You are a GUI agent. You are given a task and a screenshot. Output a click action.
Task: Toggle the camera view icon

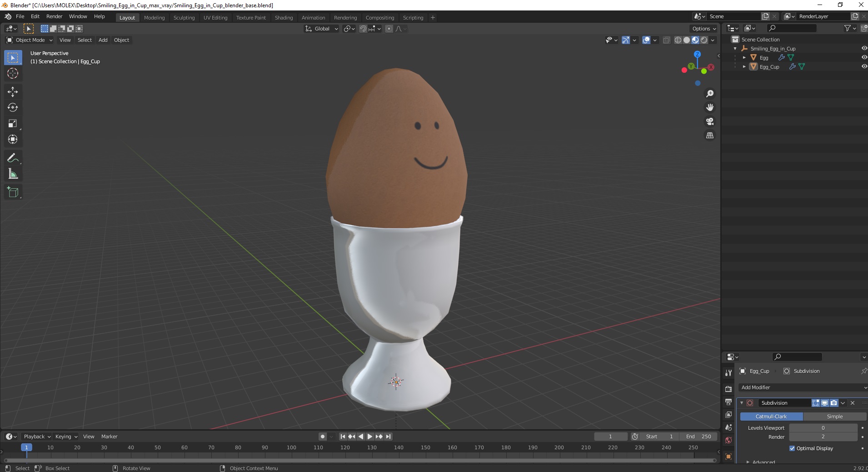710,121
